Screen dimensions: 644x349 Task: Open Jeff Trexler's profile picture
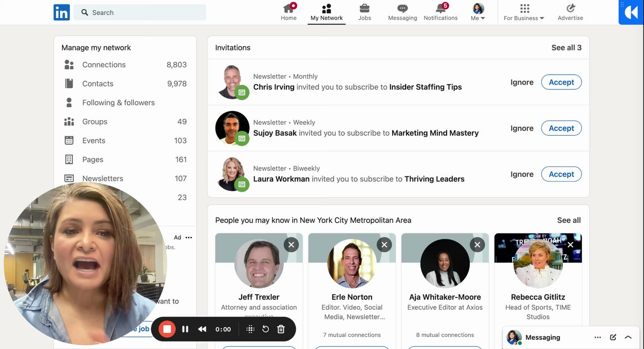click(259, 264)
